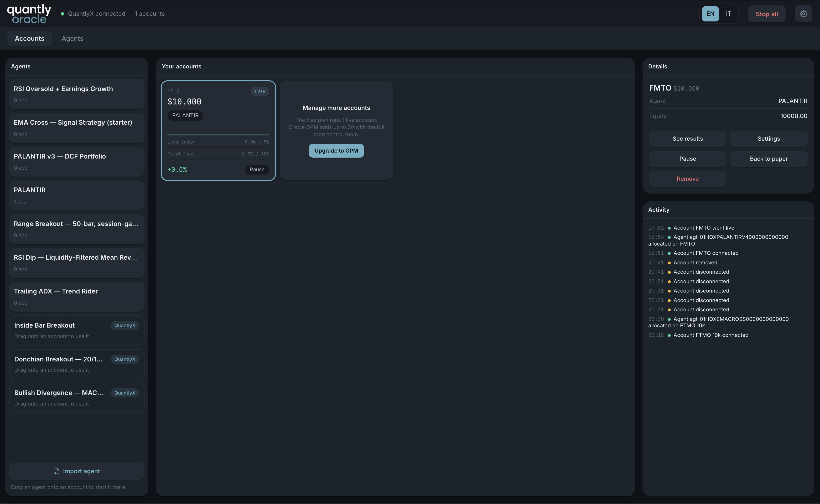The height and width of the screenshot is (504, 820).
Task: Click the "Activity" panel heading
Action: pyautogui.click(x=659, y=210)
